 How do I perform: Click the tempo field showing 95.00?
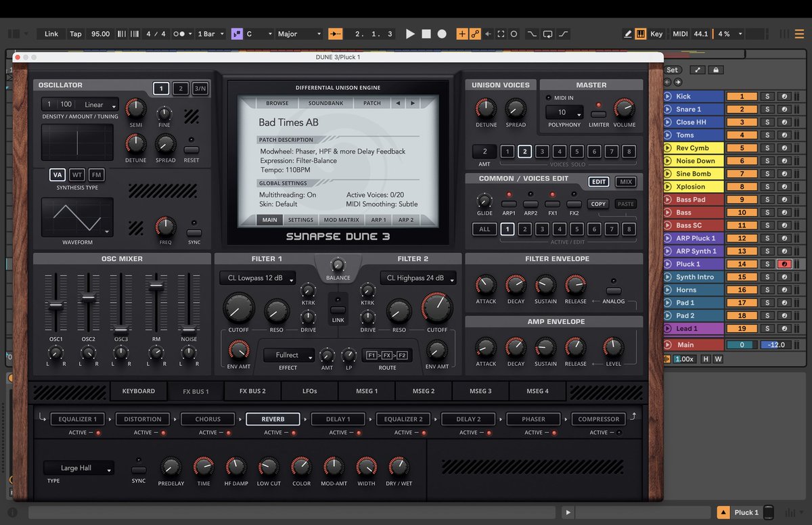click(100, 34)
